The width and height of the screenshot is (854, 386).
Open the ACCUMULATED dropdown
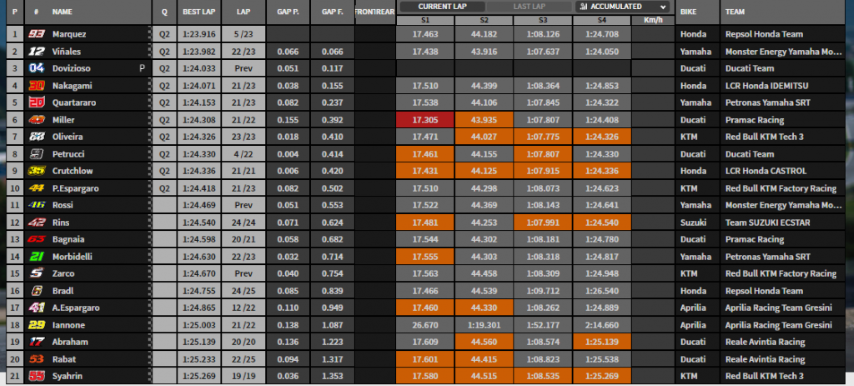point(624,7)
